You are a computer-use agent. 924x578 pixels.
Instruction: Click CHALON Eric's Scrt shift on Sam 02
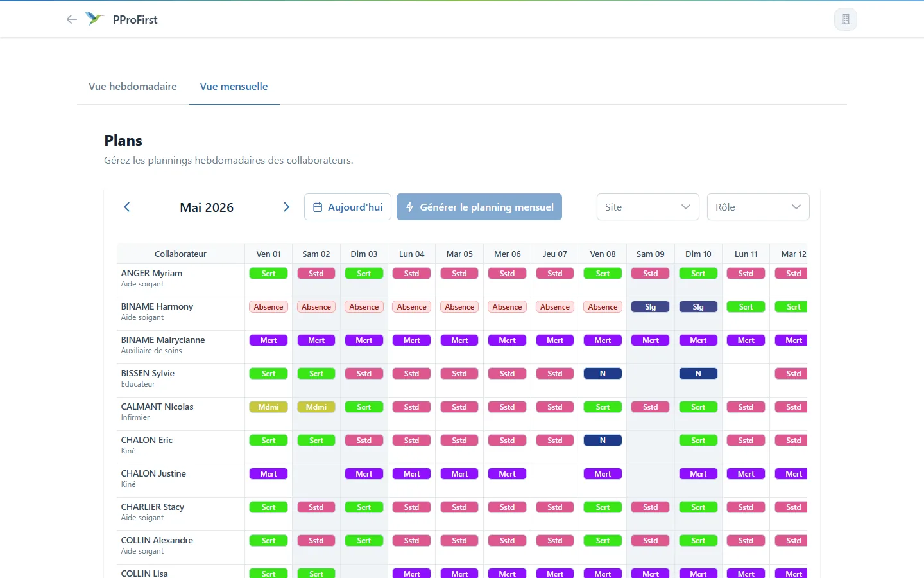pos(316,441)
